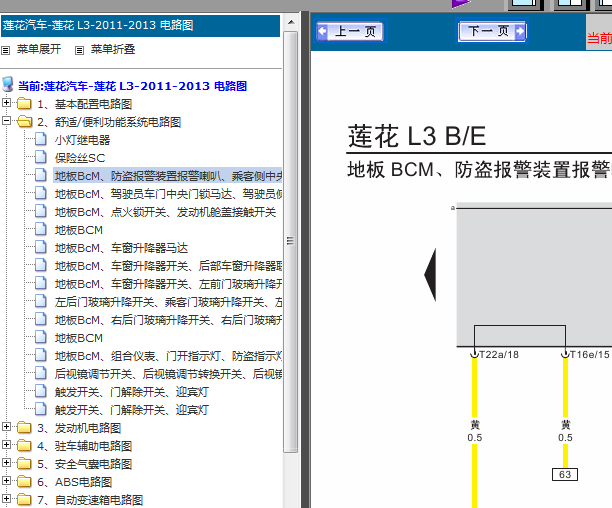Click the folder icon of 6、ABS电路图
The height and width of the screenshot is (508, 612).
(x=24, y=481)
